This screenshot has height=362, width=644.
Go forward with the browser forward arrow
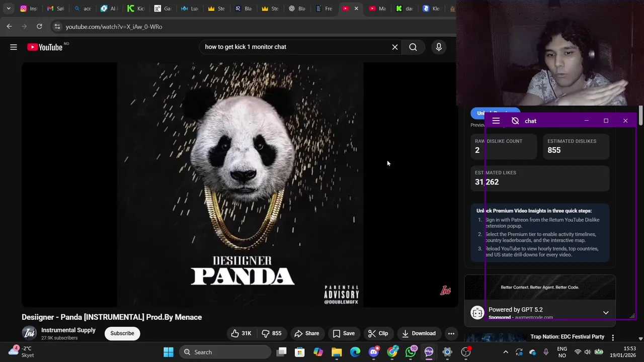(24, 26)
